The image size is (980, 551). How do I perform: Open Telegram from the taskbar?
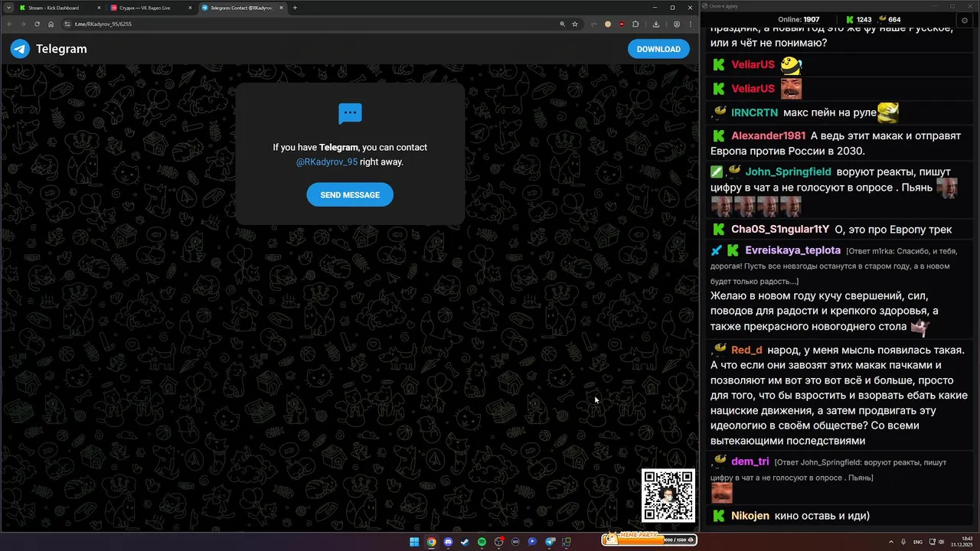click(x=550, y=542)
